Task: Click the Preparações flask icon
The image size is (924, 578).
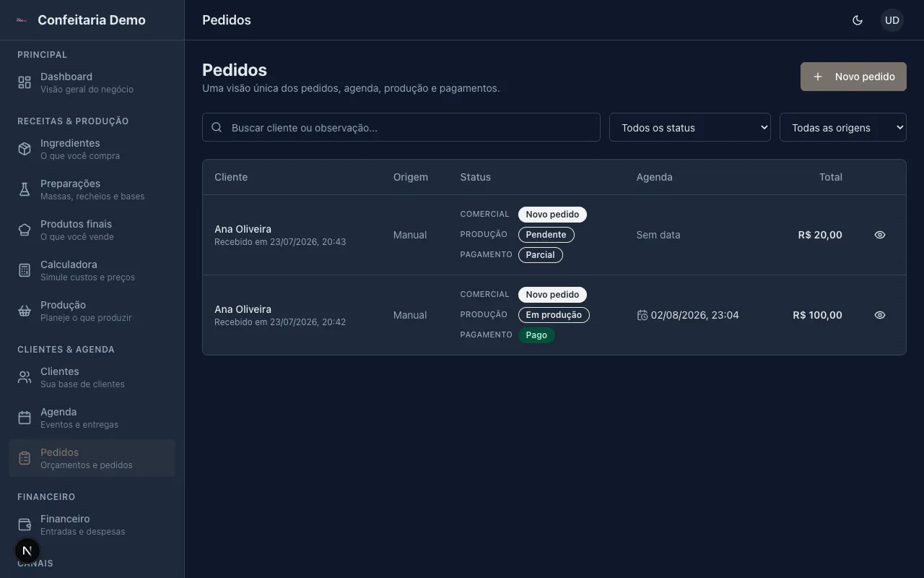Action: point(25,189)
